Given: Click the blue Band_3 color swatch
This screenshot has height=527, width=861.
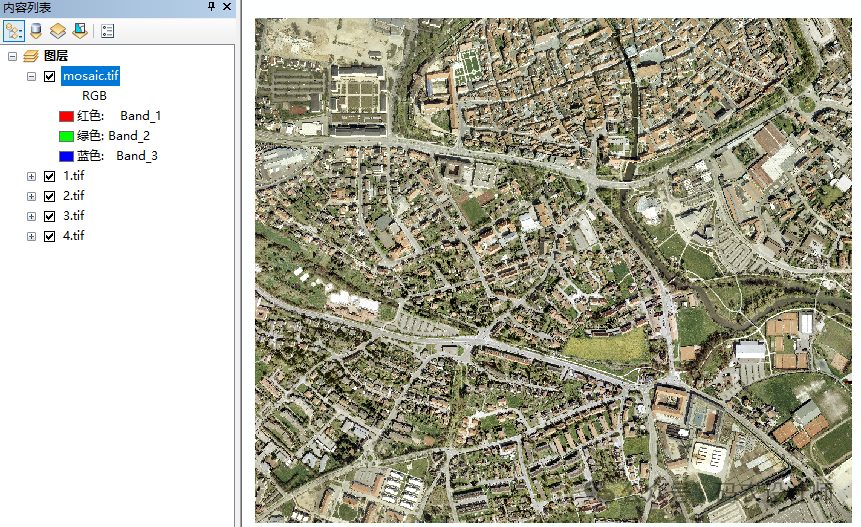Looking at the screenshot, I should (x=67, y=156).
